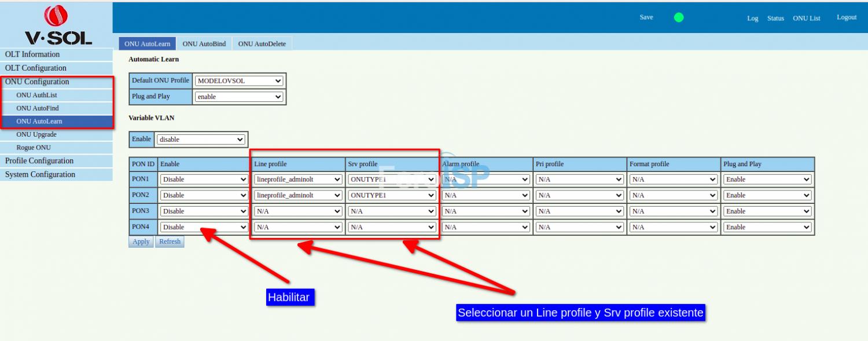Open PON4 Plug and Play dropdown
This screenshot has width=868, height=341.
tap(767, 228)
